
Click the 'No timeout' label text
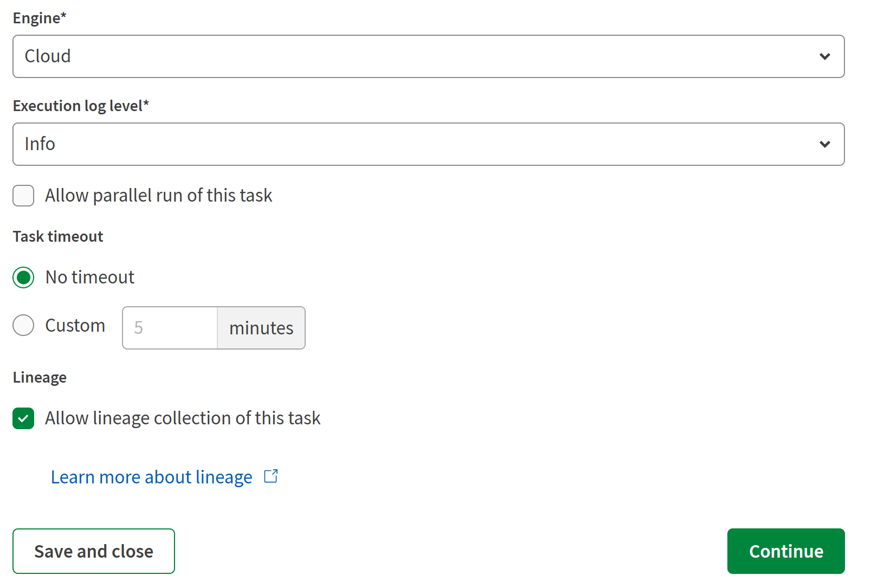[90, 277]
